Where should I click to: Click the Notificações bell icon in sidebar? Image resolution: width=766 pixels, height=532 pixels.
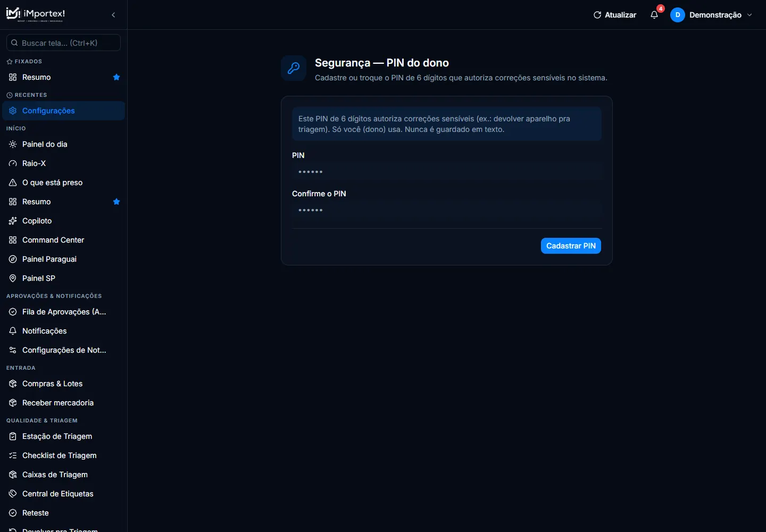(13, 331)
